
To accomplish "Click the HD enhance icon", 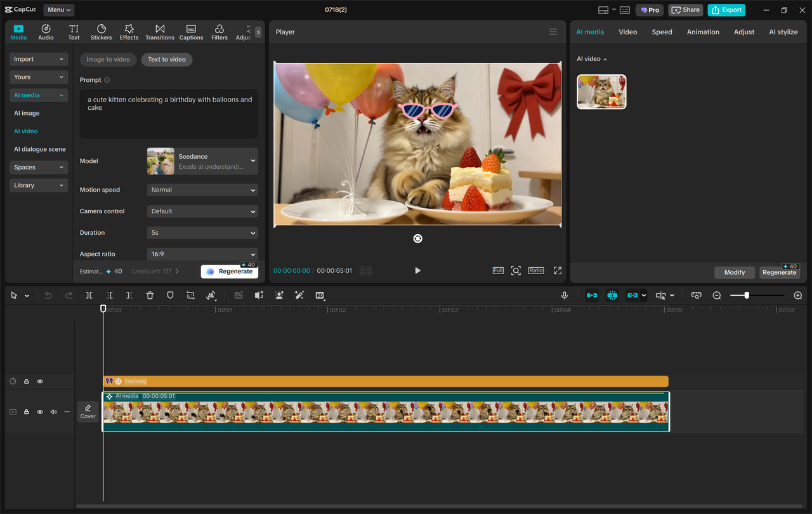I will pyautogui.click(x=320, y=295).
